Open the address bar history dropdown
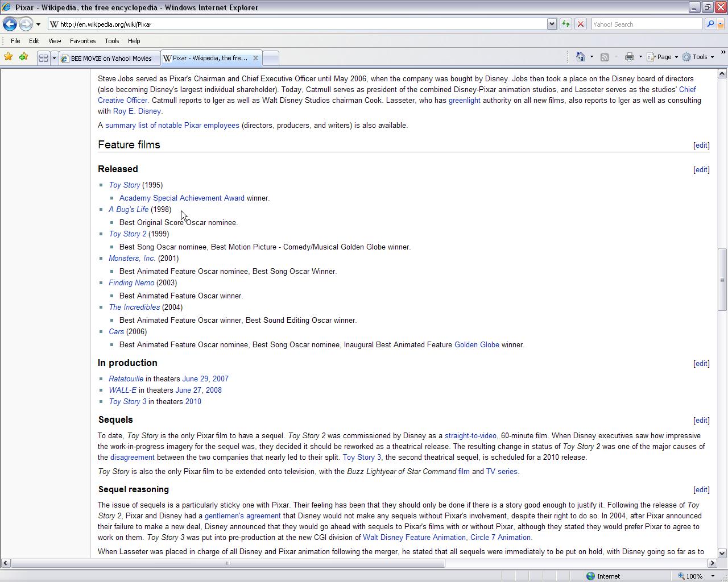 (x=552, y=24)
